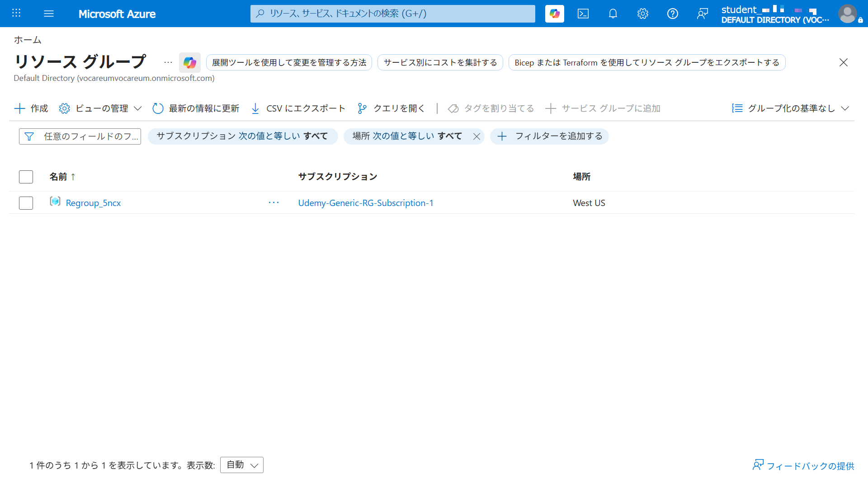The height and width of the screenshot is (488, 868).
Task: Open the ビューの管理 menu
Action: point(100,108)
